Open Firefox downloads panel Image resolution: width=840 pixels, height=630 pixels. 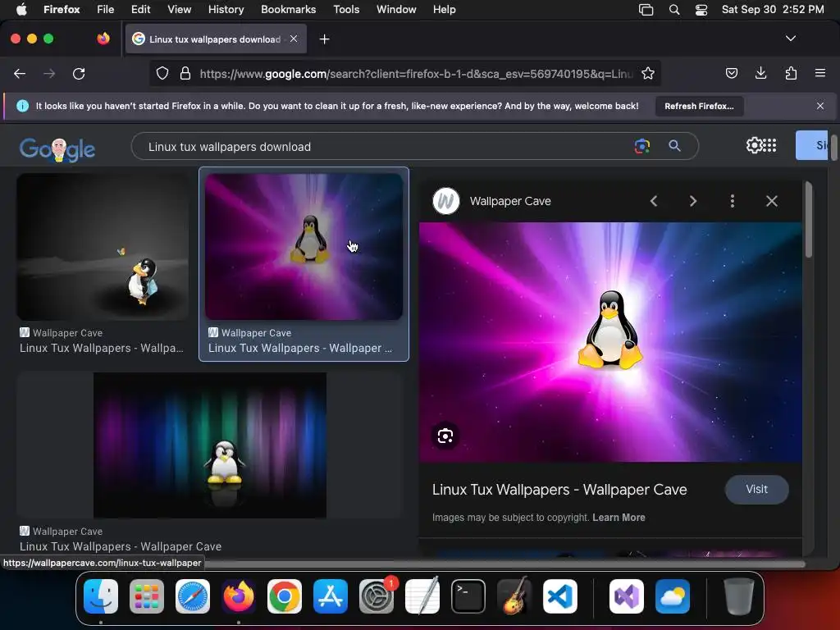(x=760, y=73)
